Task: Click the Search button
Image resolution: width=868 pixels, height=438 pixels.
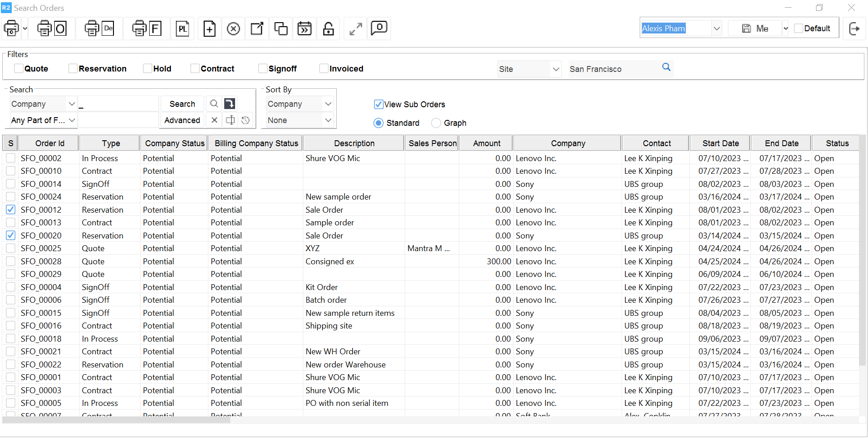Action: pyautogui.click(x=182, y=104)
